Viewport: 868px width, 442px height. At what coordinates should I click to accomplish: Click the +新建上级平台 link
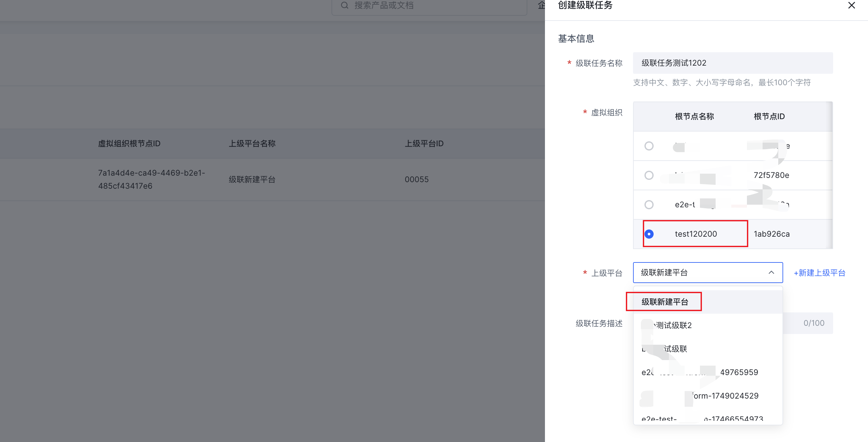point(819,273)
